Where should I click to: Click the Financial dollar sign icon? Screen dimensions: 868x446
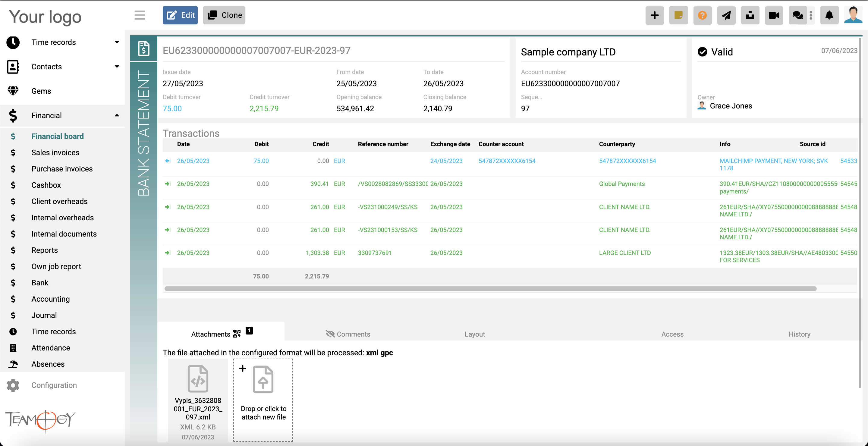tap(13, 115)
